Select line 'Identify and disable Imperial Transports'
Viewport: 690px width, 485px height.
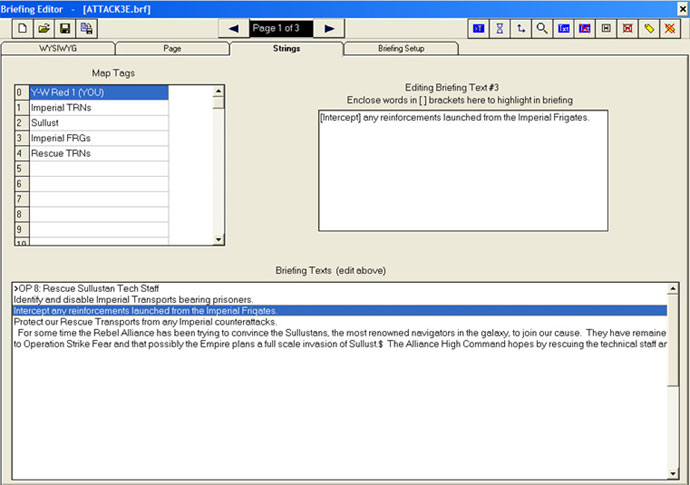[x=340, y=300]
